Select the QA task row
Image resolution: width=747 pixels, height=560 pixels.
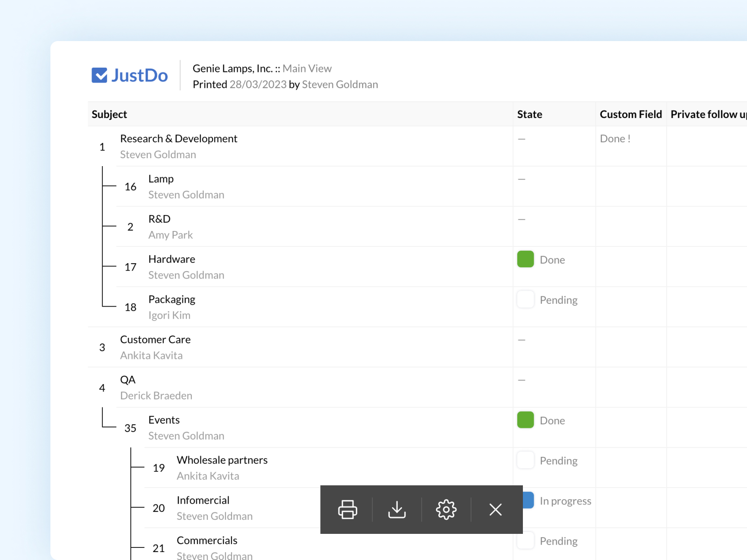[127, 380]
